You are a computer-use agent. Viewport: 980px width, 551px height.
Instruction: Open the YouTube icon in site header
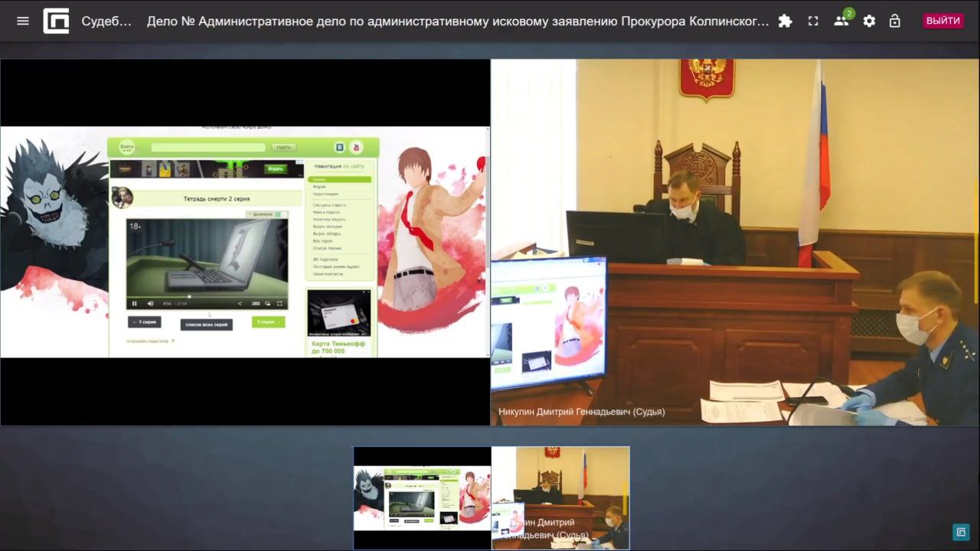pos(356,147)
